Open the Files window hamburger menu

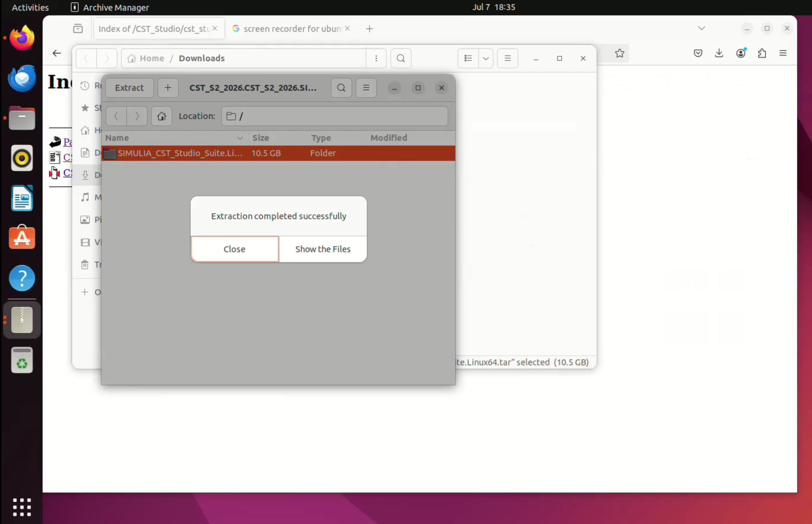(507, 58)
